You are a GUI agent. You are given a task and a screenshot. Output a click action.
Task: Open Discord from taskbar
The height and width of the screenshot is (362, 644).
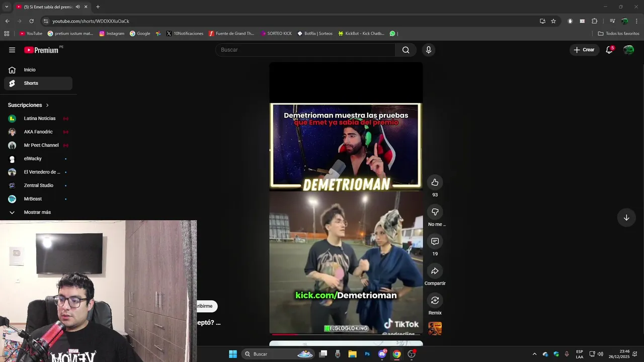(x=382, y=354)
